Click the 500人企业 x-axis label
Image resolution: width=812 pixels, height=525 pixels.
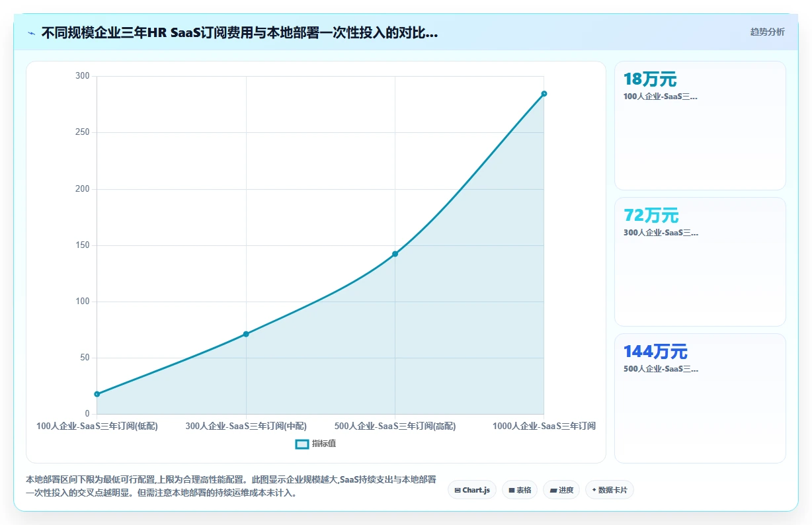(x=395, y=426)
